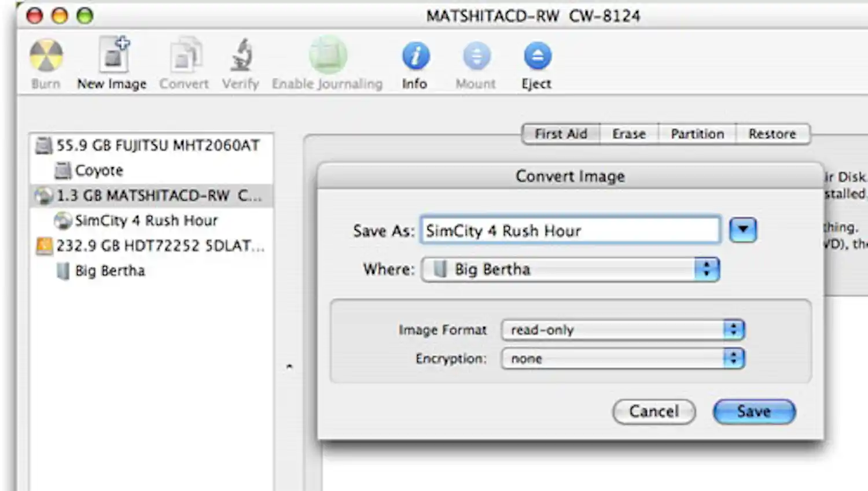
Task: Click the Verify microscope icon
Action: tap(241, 56)
